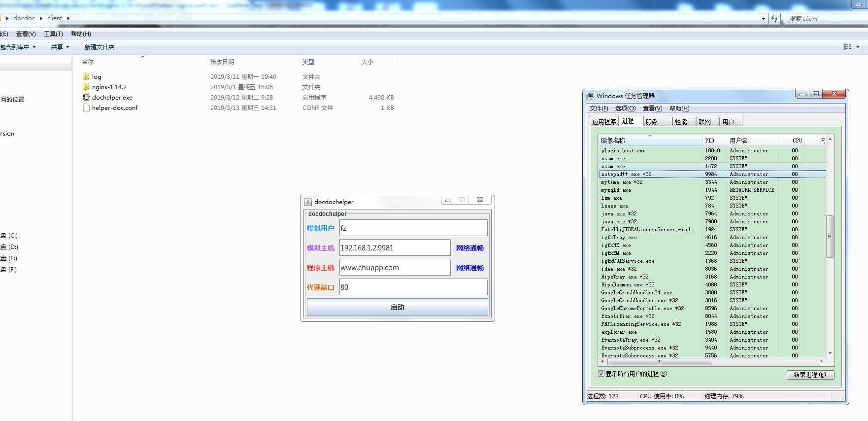Open Task Manager 文件(F) menu
Viewport: 868px width, 421px height.
599,108
